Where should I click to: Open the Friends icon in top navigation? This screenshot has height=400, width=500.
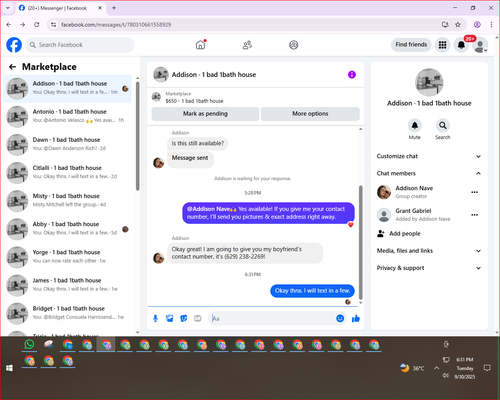coord(247,45)
